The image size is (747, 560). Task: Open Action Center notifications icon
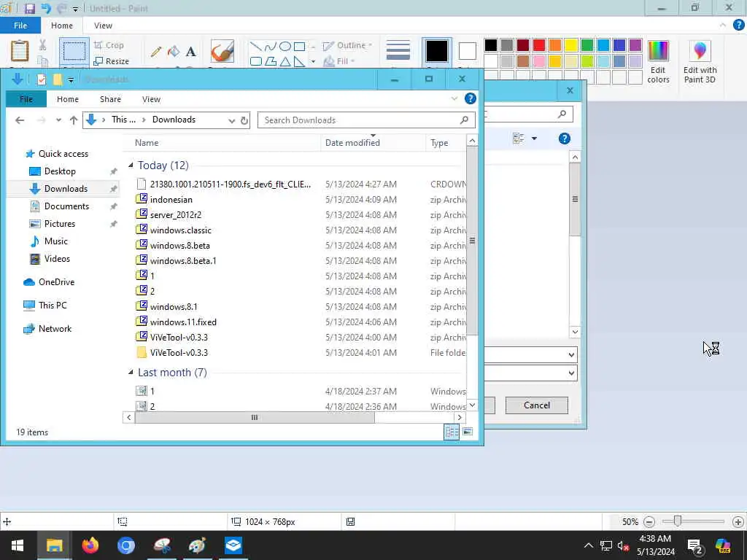694,546
